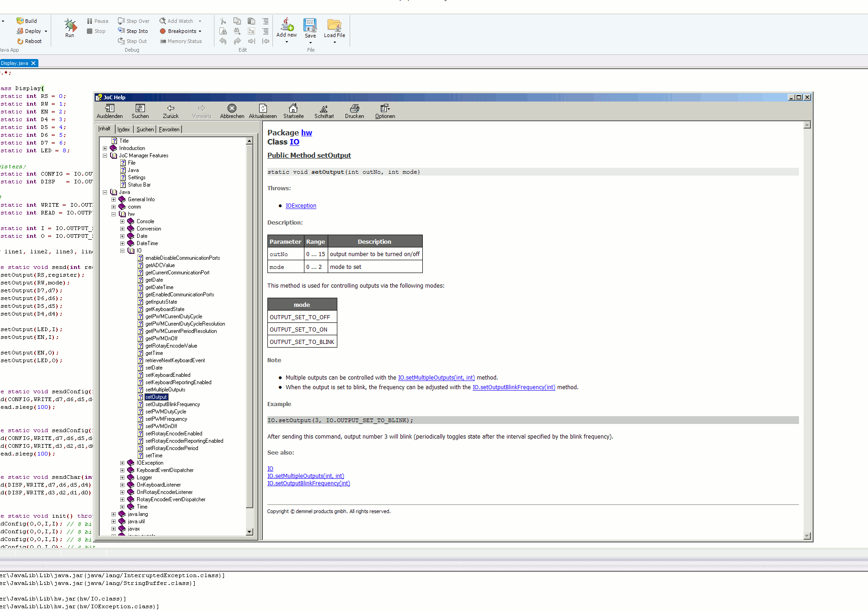This screenshot has height=611, width=868.
Task: Click the Redo arrow icon
Action: (237, 41)
